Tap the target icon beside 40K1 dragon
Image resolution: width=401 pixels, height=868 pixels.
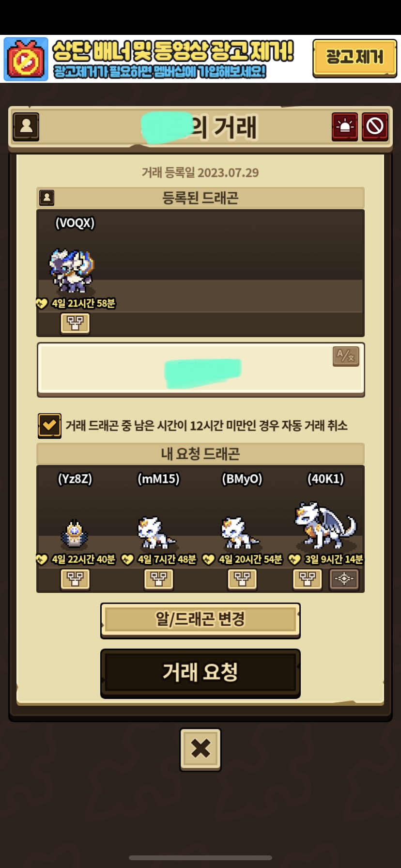(x=344, y=579)
